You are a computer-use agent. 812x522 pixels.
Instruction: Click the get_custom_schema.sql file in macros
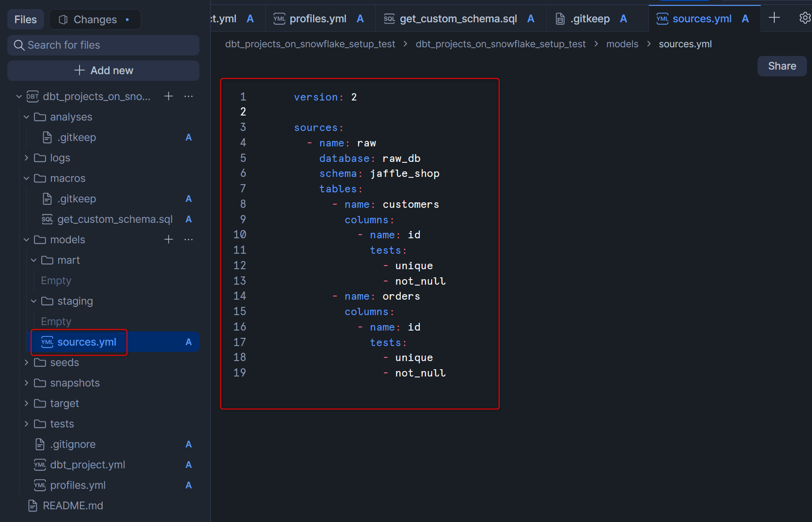115,219
